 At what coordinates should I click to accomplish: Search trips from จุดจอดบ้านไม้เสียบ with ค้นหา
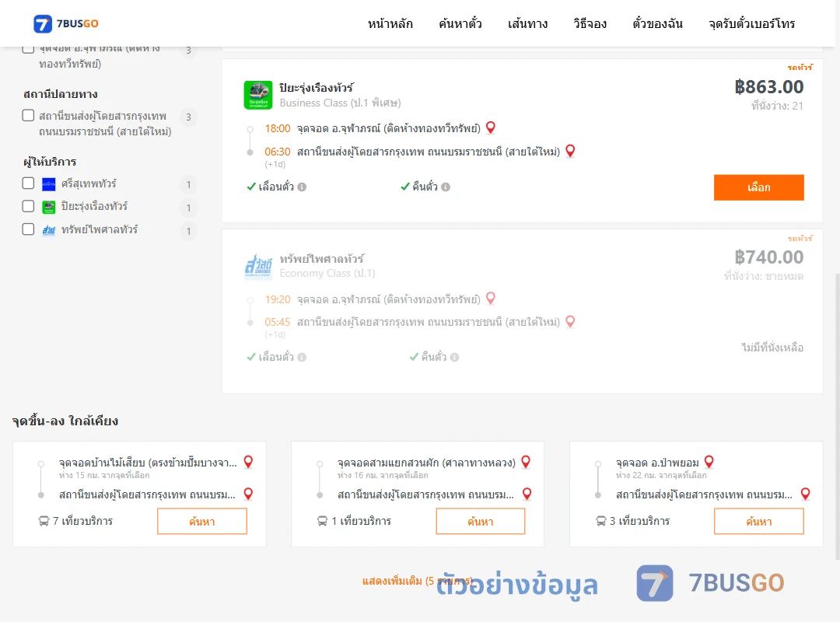pos(202,521)
